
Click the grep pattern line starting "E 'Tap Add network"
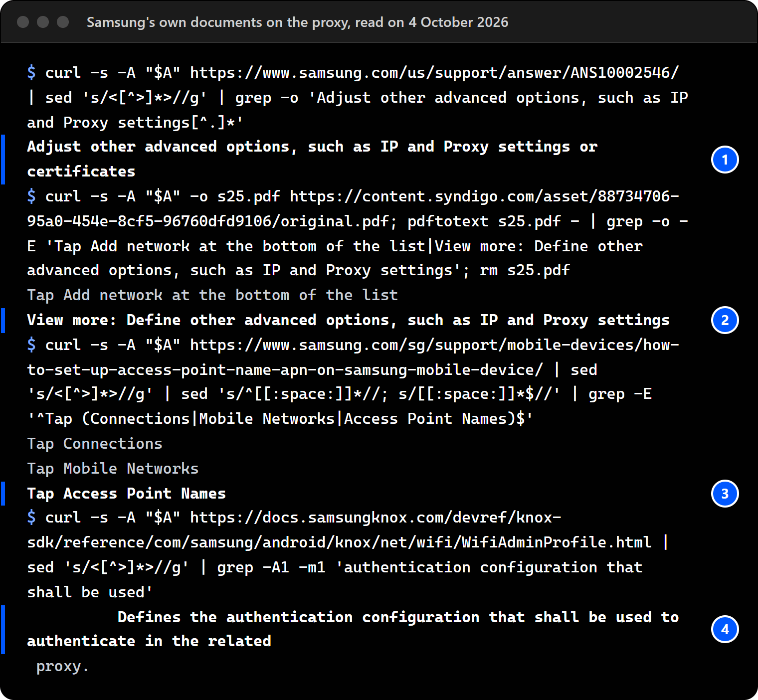point(335,246)
